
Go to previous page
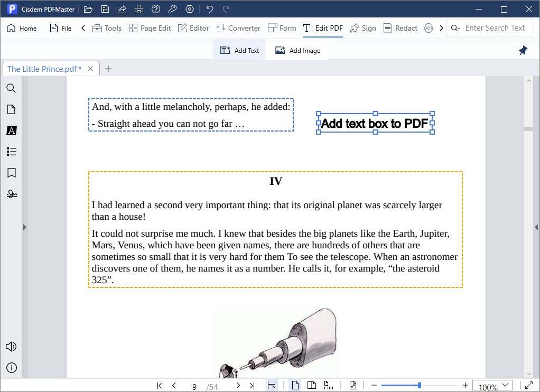[x=174, y=386]
